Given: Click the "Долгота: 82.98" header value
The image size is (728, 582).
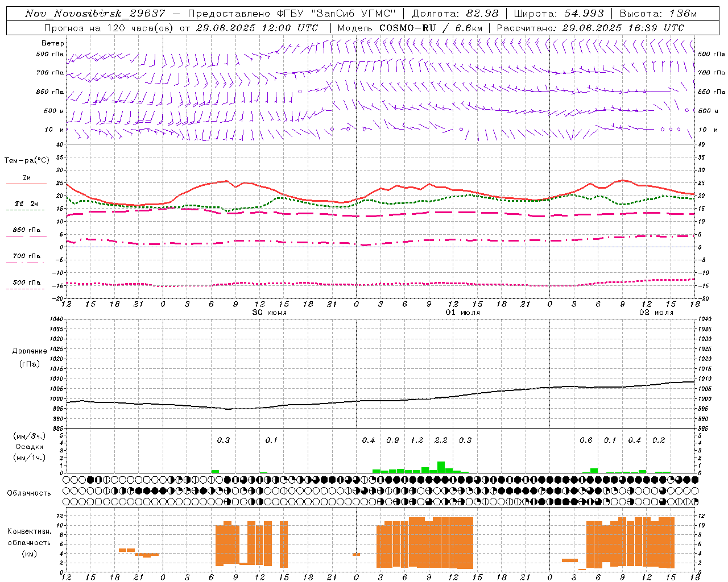Looking at the screenshot, I should 455,14.
